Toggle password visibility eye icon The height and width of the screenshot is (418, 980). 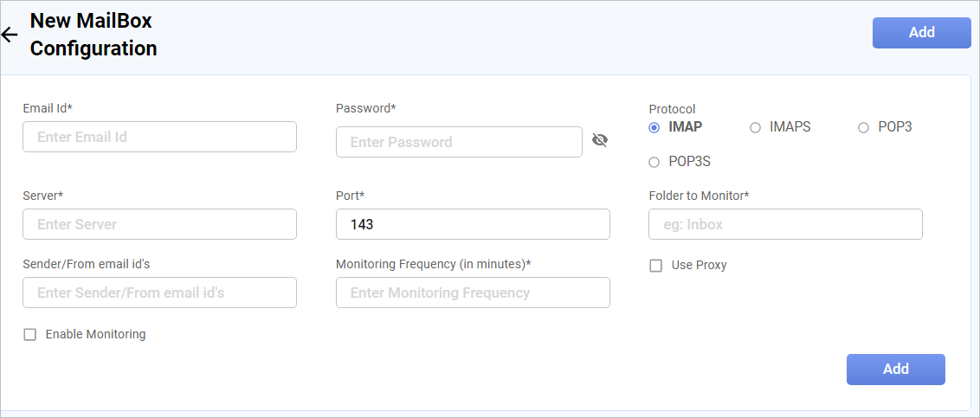(x=600, y=140)
